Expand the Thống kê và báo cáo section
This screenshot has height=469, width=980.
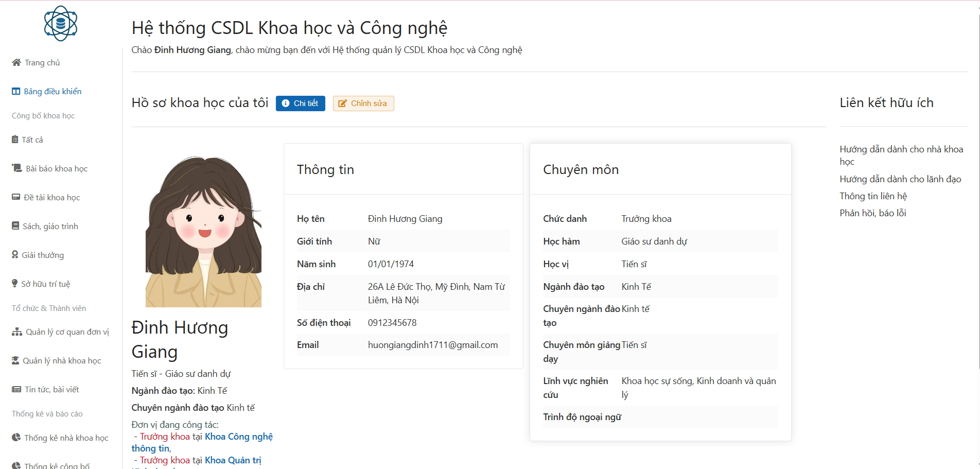48,413
